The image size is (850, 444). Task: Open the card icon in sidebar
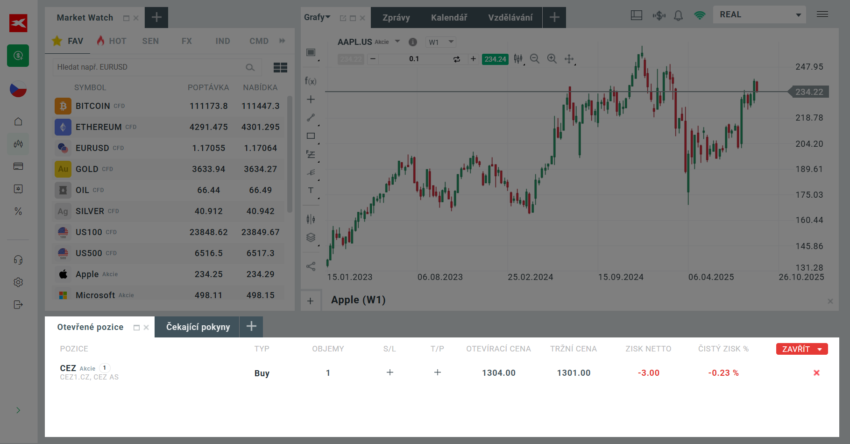tap(18, 166)
